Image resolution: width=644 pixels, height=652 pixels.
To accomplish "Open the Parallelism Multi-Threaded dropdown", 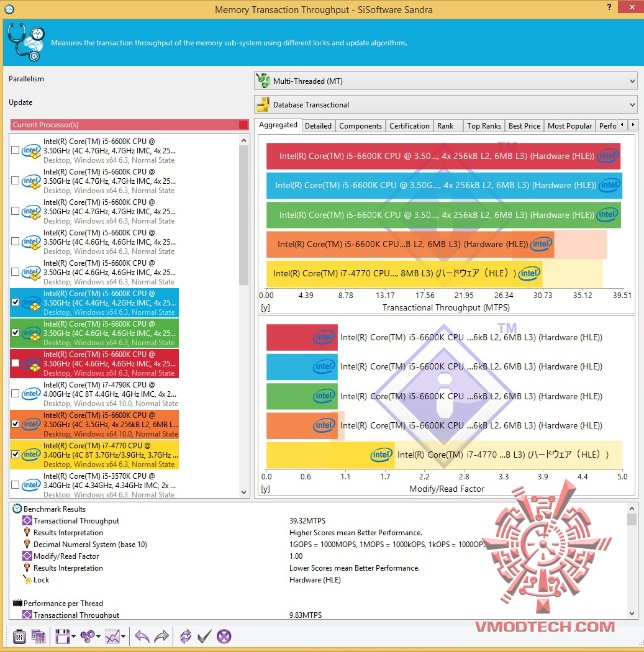I will [x=446, y=81].
